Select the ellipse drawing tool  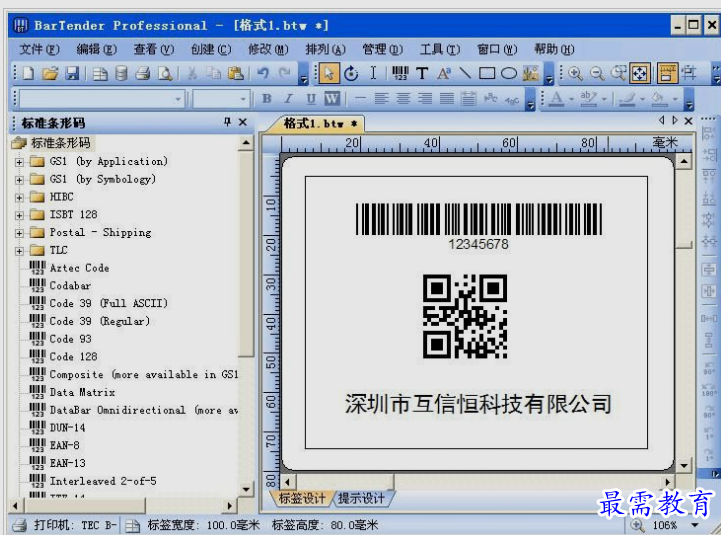(x=509, y=73)
